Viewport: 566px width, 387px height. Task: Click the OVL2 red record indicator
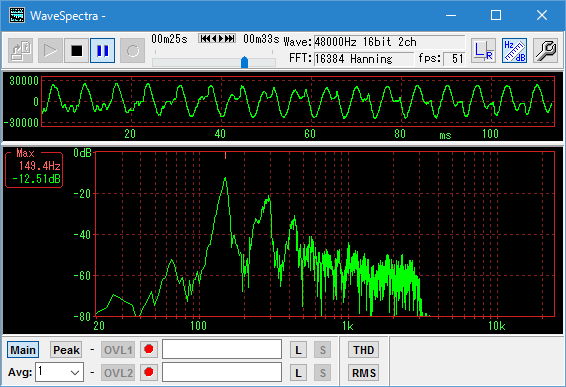coord(149,372)
